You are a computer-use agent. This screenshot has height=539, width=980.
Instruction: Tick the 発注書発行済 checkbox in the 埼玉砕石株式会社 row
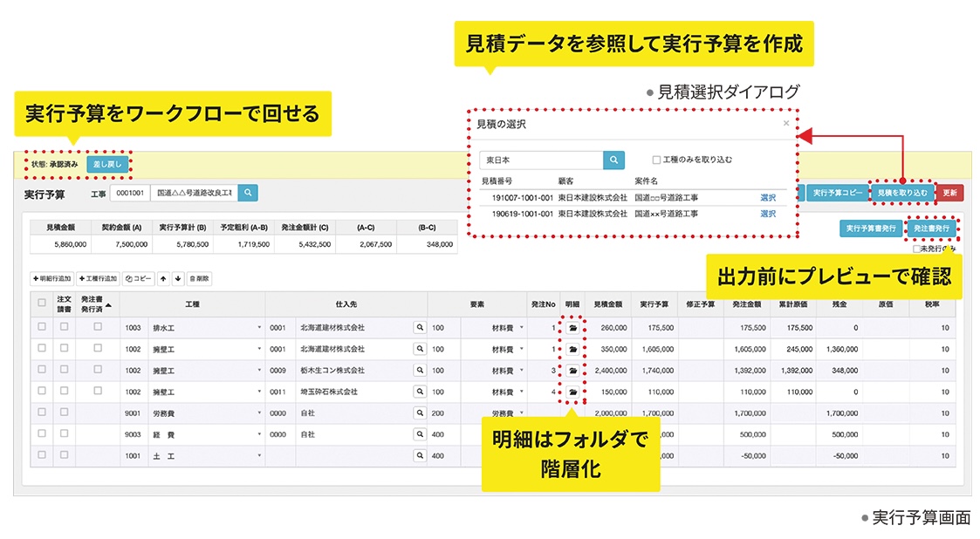click(x=98, y=391)
